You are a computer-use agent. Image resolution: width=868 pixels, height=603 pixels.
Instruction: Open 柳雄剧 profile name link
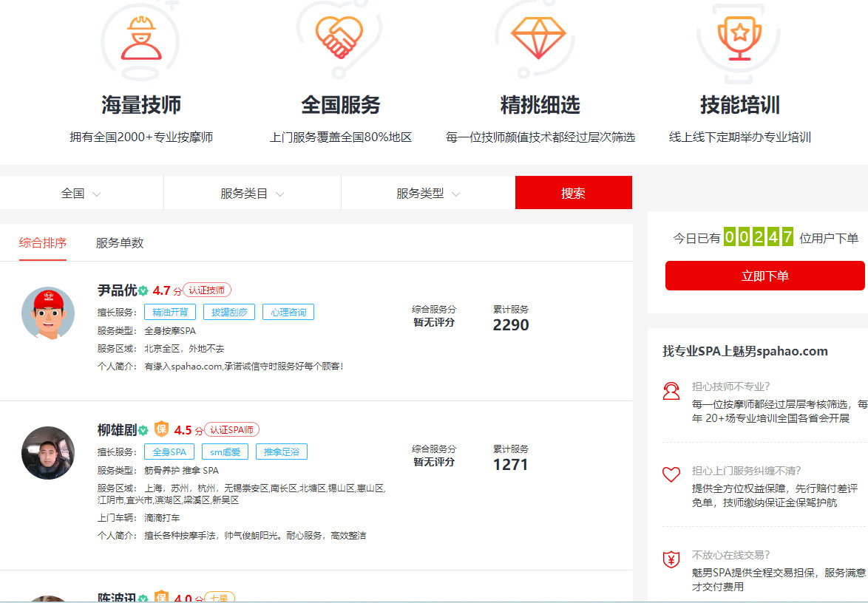point(118,430)
